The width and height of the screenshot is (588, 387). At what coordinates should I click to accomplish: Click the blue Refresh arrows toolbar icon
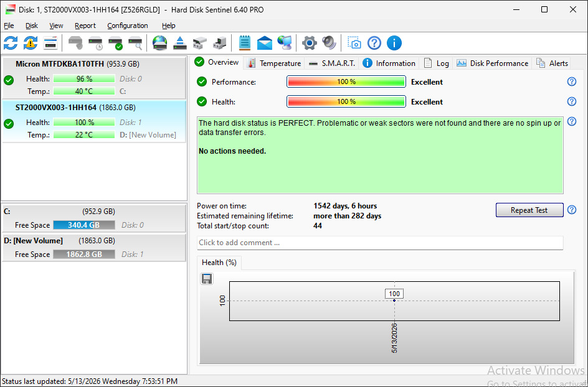[11, 43]
